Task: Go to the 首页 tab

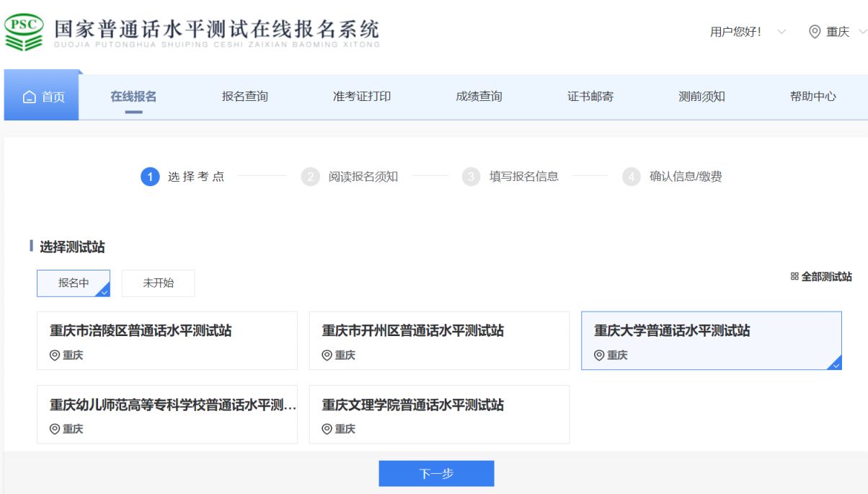Action: [x=41, y=97]
